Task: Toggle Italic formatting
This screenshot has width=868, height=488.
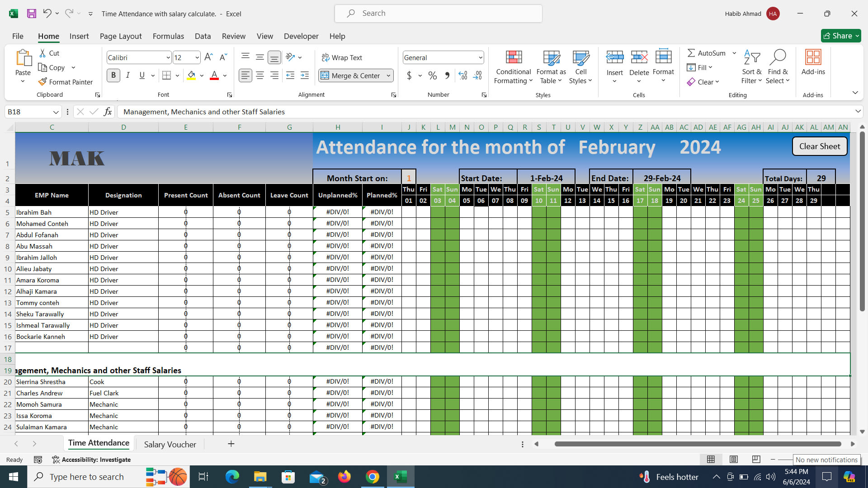Action: click(x=128, y=75)
